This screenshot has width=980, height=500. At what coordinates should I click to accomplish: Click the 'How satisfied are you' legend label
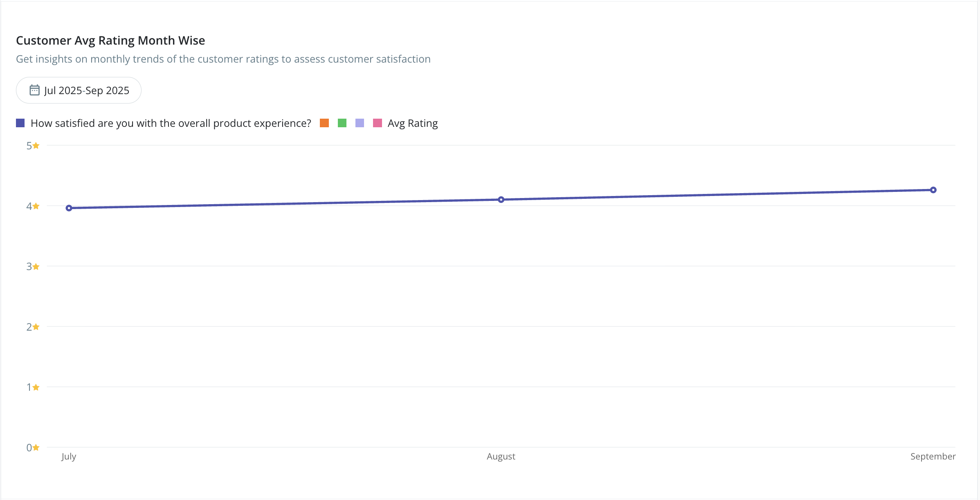click(x=171, y=123)
